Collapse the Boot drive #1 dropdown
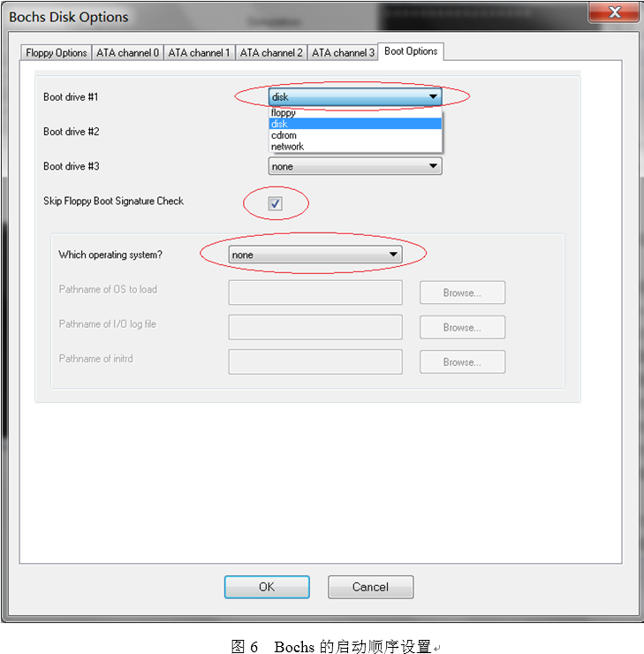The height and width of the screenshot is (654, 644). 355,96
